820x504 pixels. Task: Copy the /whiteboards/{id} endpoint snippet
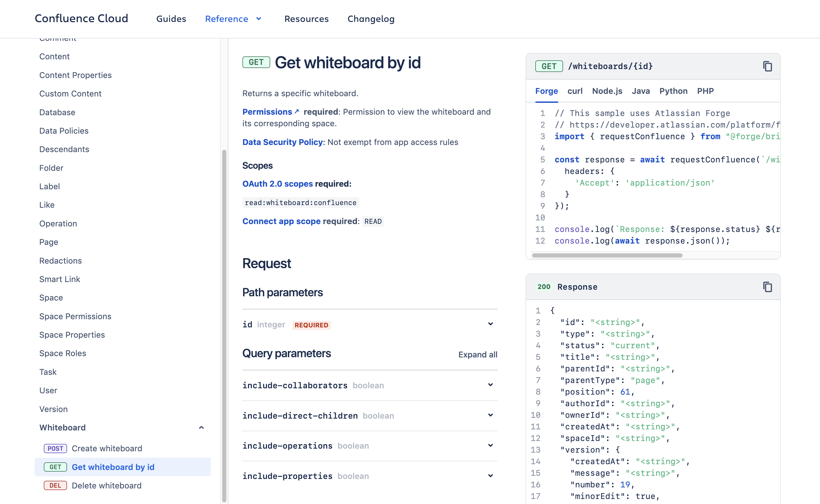(x=767, y=66)
